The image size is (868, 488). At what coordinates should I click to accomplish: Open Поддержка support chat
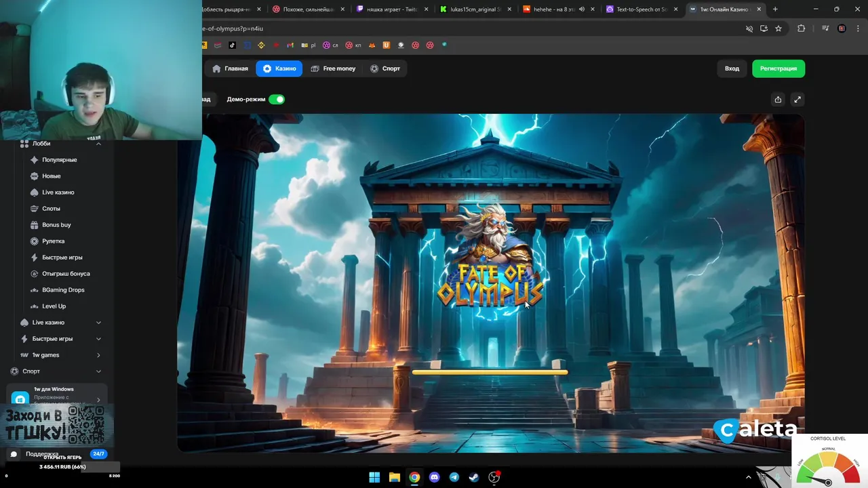42,454
